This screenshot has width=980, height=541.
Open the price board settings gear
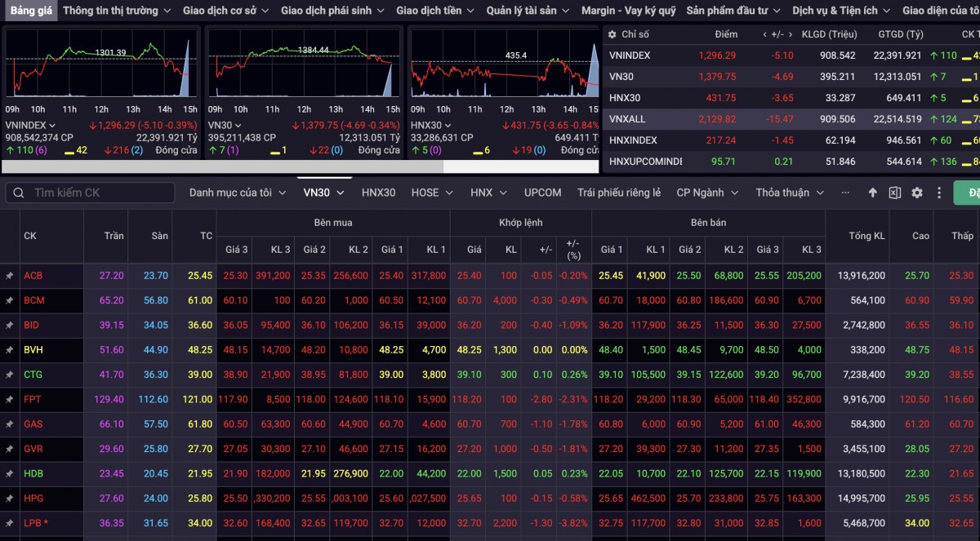[917, 193]
